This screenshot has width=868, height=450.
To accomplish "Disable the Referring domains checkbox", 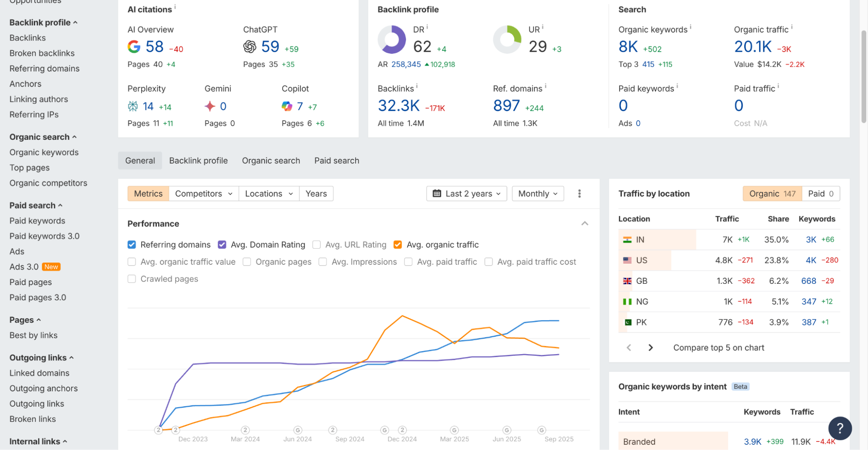I will [x=132, y=244].
